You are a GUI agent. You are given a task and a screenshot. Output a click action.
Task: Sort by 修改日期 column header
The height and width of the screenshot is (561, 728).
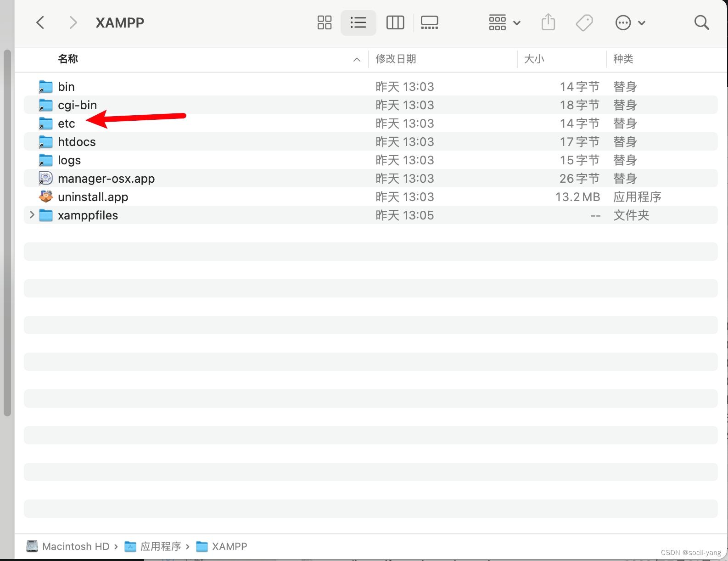[x=396, y=59]
